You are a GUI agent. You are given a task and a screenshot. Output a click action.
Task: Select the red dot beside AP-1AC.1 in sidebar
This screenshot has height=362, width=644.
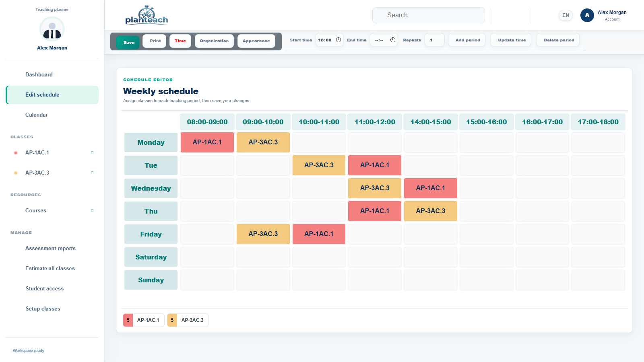tap(16, 153)
